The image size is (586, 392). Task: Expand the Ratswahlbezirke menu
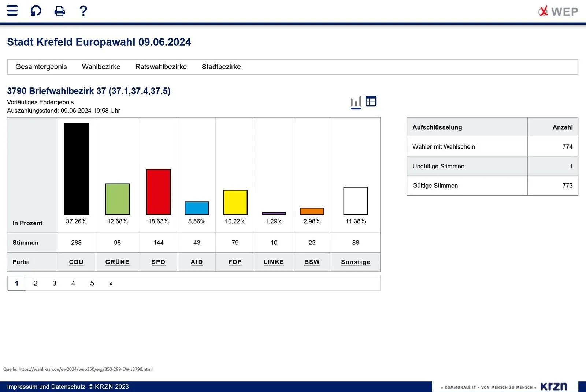[x=161, y=67]
